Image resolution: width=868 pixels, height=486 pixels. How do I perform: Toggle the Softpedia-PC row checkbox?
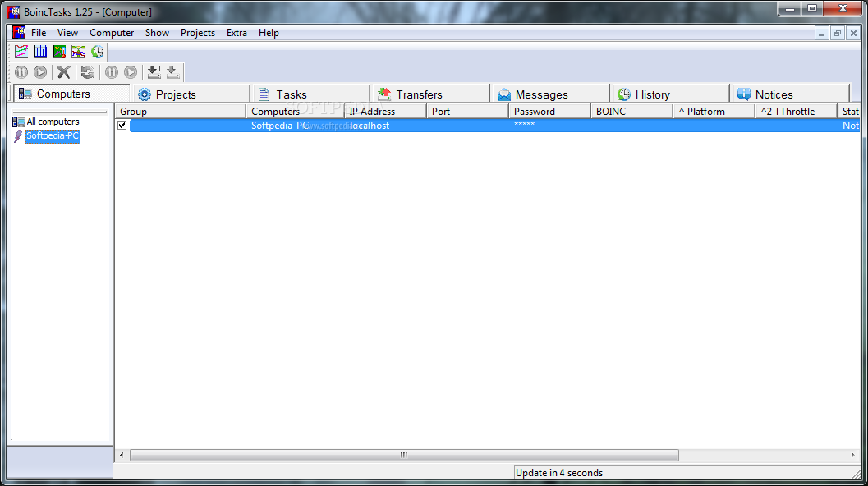pos(122,126)
